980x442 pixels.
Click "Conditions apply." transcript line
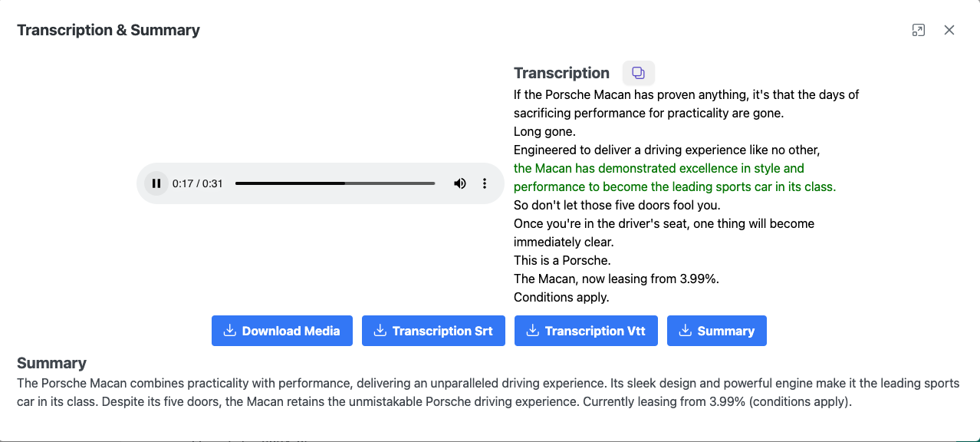[561, 297]
